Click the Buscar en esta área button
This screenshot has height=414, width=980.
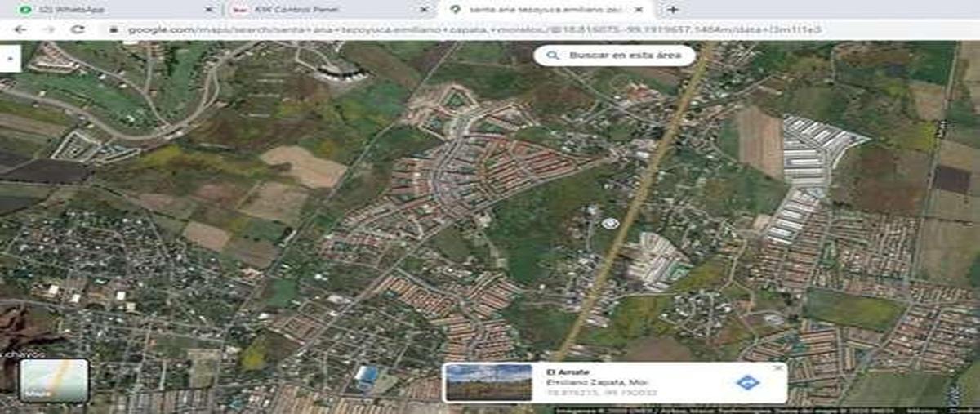pyautogui.click(x=614, y=56)
